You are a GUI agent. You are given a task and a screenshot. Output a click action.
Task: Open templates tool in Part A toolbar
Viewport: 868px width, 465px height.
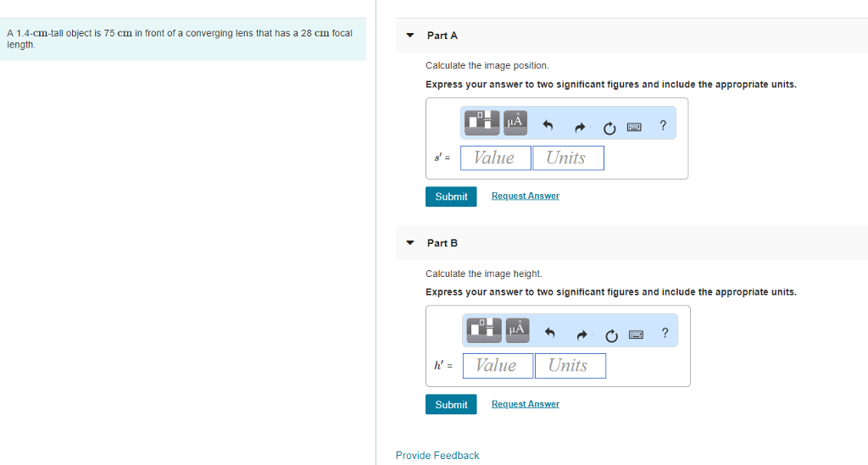481,123
